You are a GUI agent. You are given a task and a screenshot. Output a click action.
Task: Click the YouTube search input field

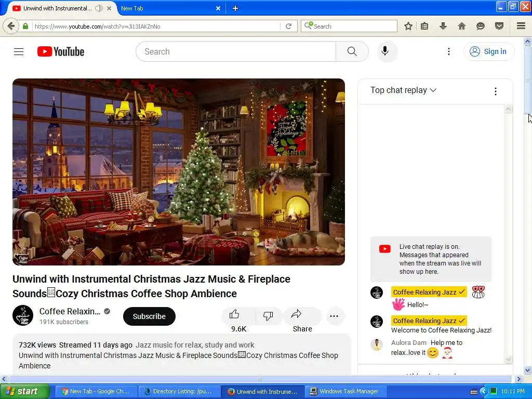coord(236,51)
